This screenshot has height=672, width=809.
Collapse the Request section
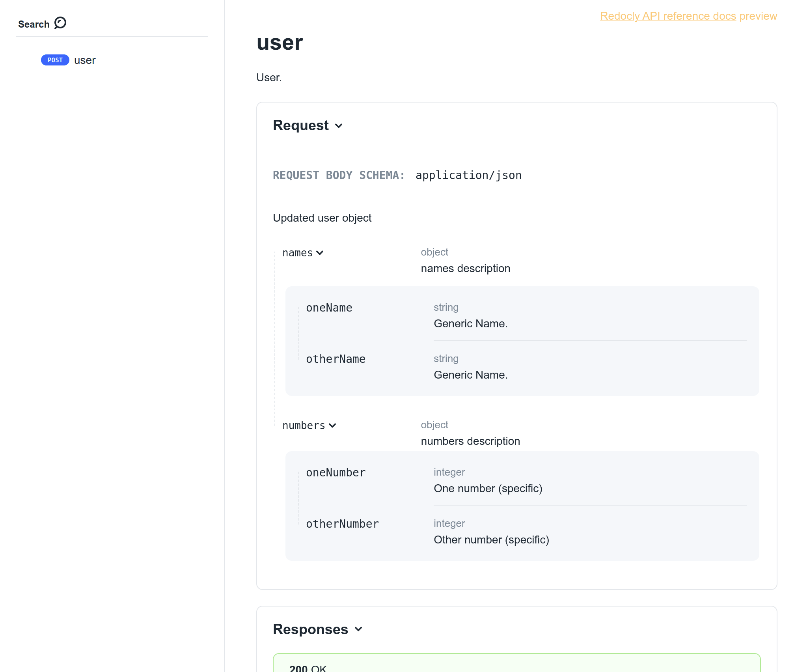[308, 125]
